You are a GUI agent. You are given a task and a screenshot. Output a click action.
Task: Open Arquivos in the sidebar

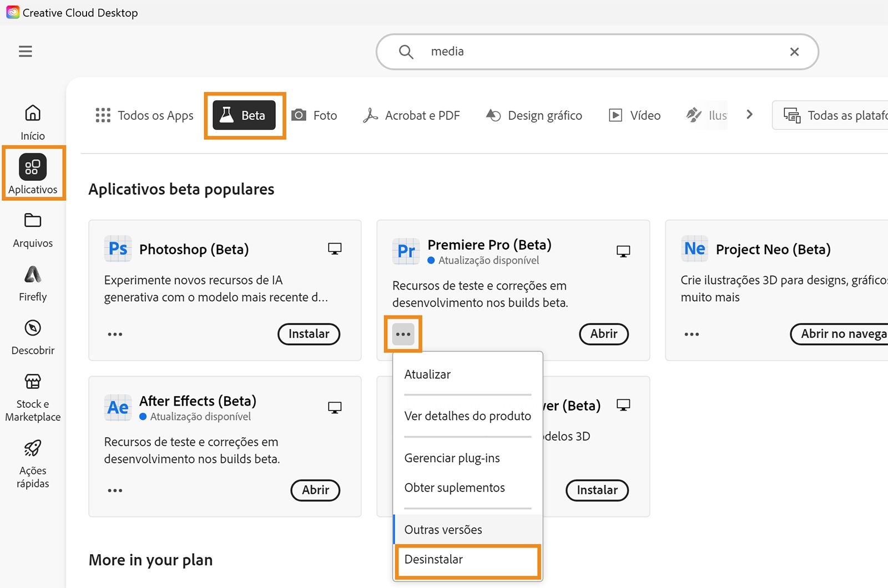pos(33,230)
